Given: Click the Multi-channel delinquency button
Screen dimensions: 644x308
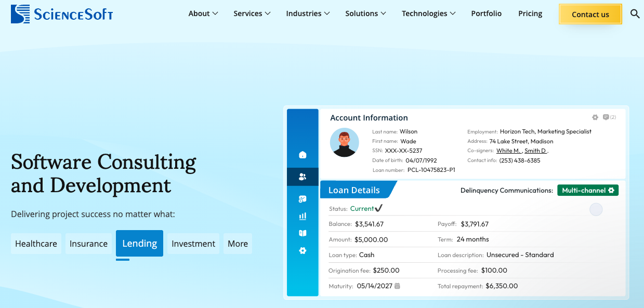Looking at the screenshot, I should coord(588,191).
